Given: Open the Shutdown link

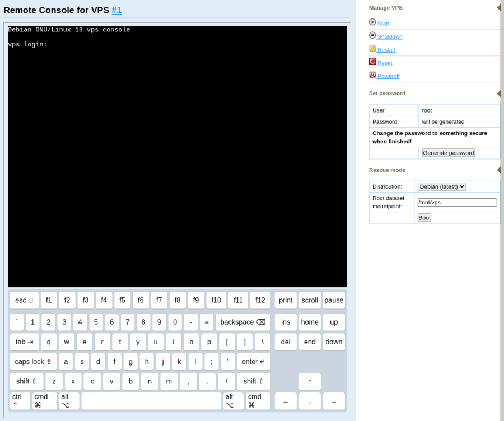Looking at the screenshot, I should click(x=390, y=36).
